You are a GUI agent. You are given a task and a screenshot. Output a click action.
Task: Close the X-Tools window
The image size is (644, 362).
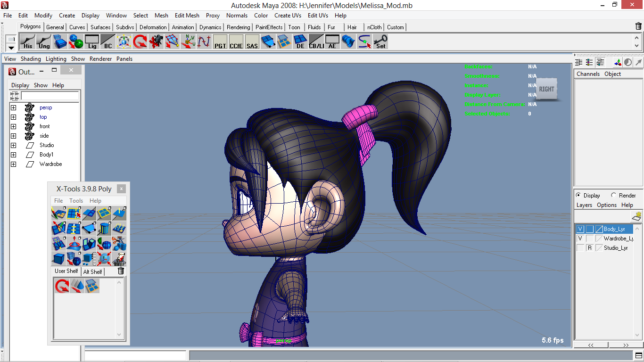click(121, 189)
